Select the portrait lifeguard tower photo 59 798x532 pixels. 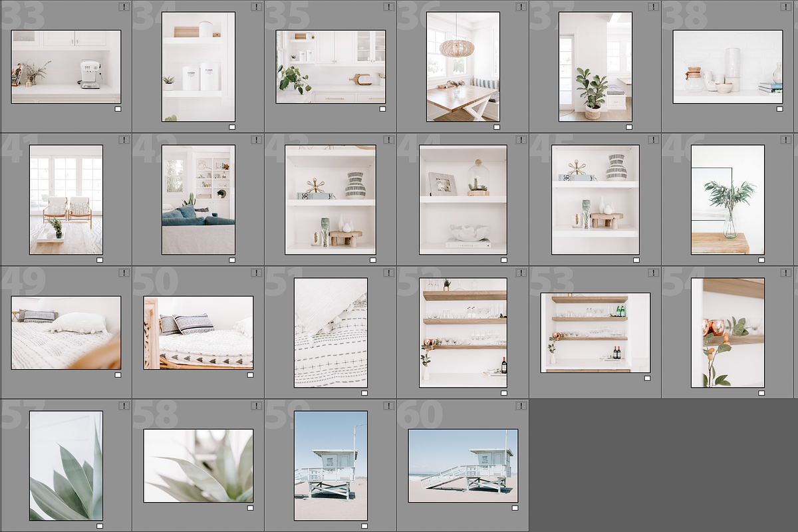[x=331, y=465]
